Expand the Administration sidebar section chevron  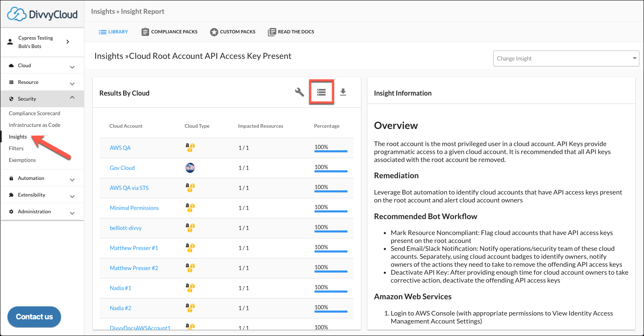72,213
